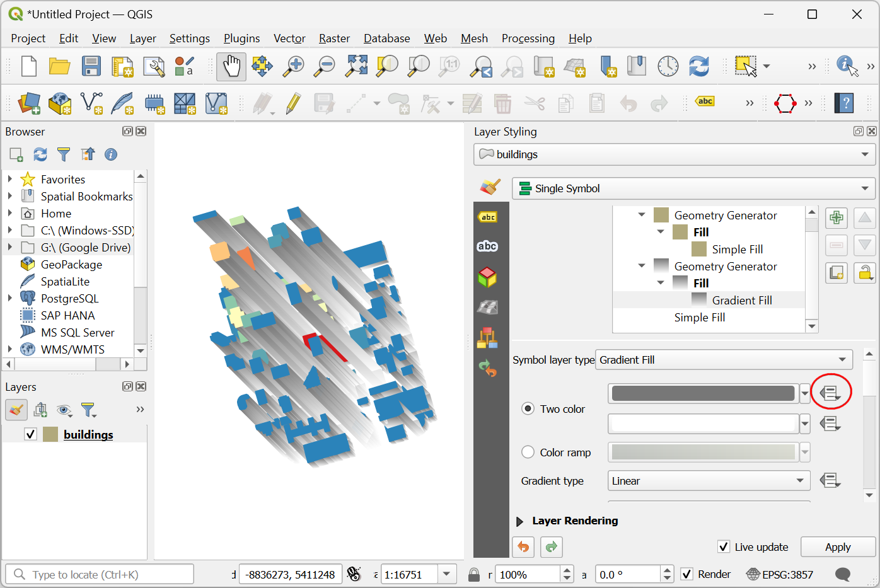Click the data-defined override icon circled in red

pyautogui.click(x=830, y=393)
